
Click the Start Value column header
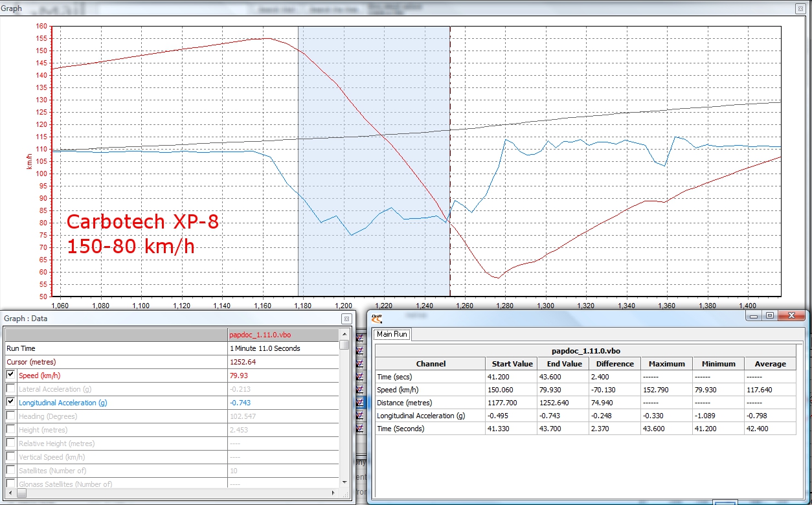(512, 364)
